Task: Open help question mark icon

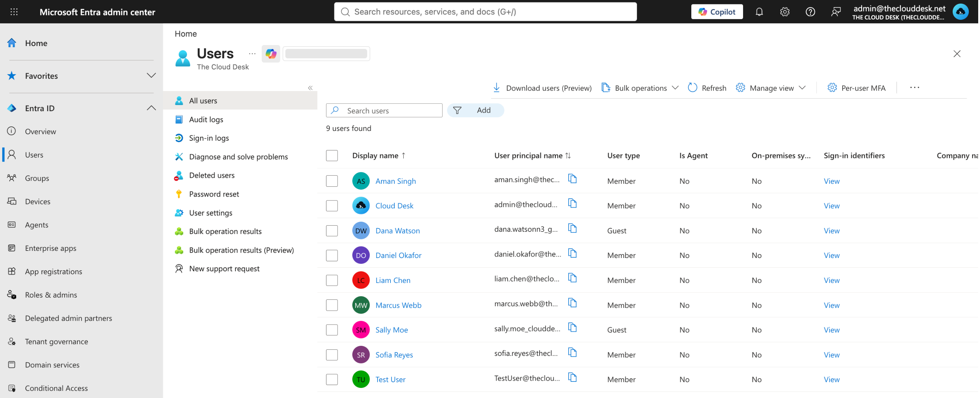Action: point(810,12)
